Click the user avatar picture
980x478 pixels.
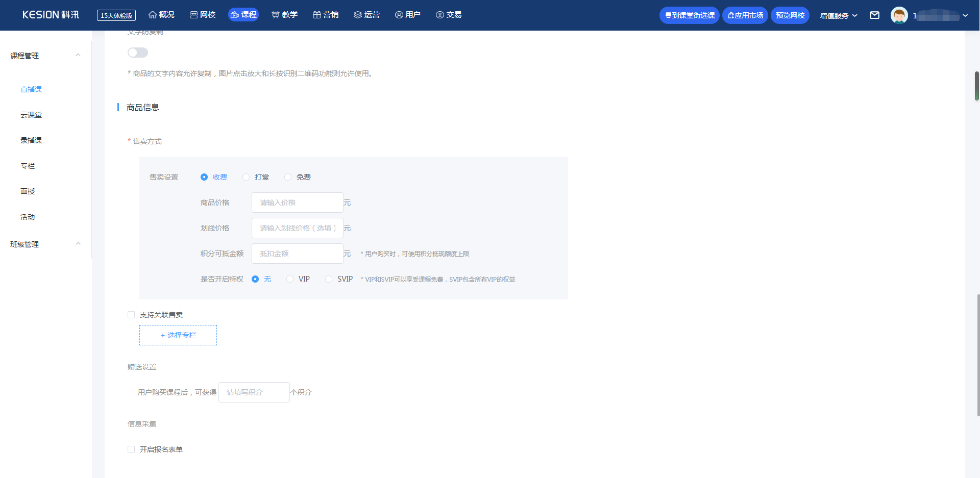tap(899, 15)
